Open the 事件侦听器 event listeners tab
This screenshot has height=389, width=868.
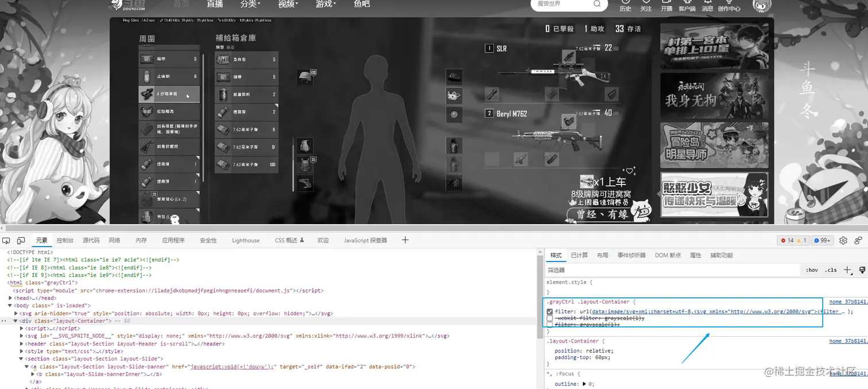click(631, 255)
